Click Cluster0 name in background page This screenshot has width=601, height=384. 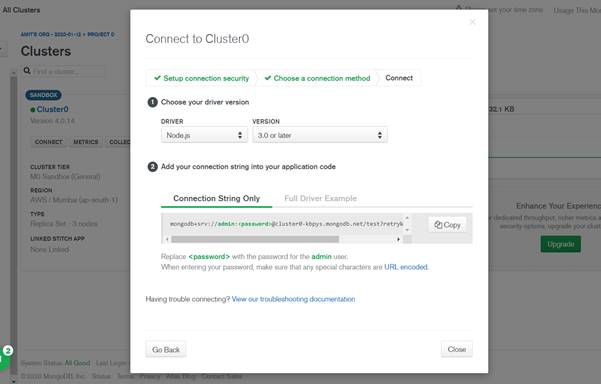(x=53, y=109)
